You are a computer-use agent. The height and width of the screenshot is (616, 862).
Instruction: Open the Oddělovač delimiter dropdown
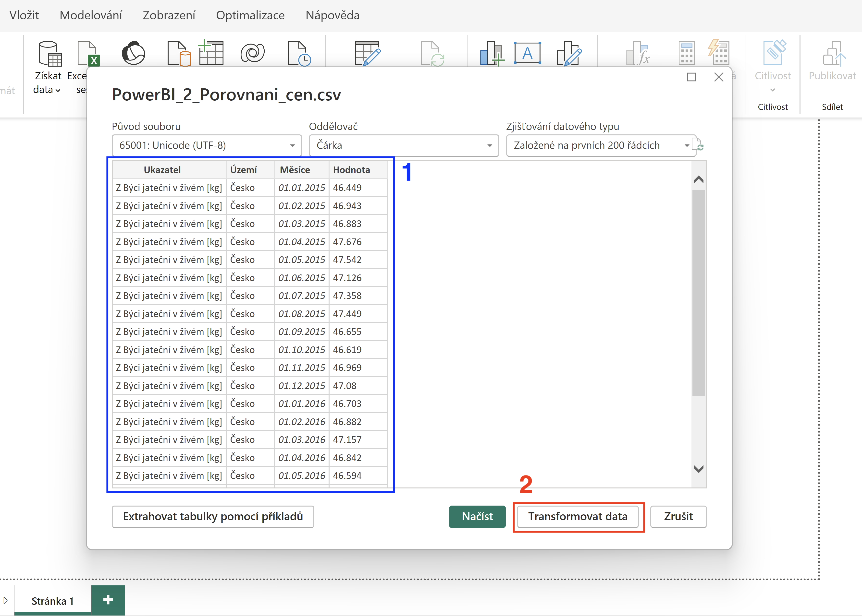(x=404, y=145)
